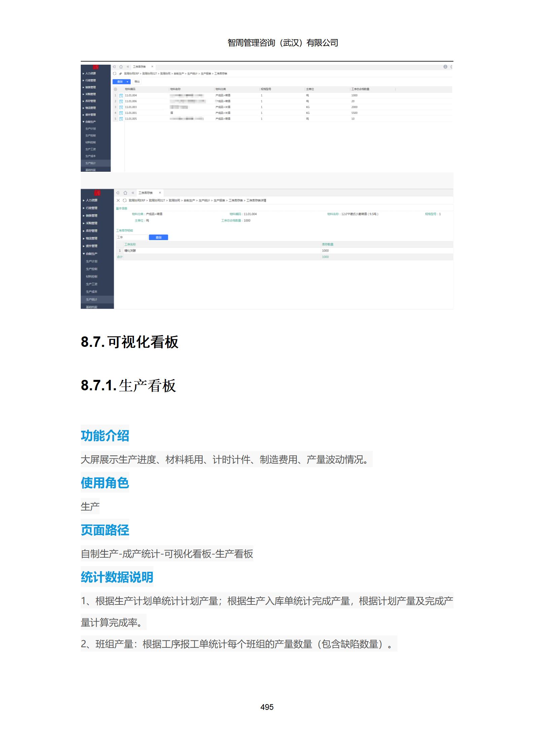Screen dimensions: 534x756
Task: Click the double-left arrow icon in detail-view screenshot
Action: pos(133,193)
